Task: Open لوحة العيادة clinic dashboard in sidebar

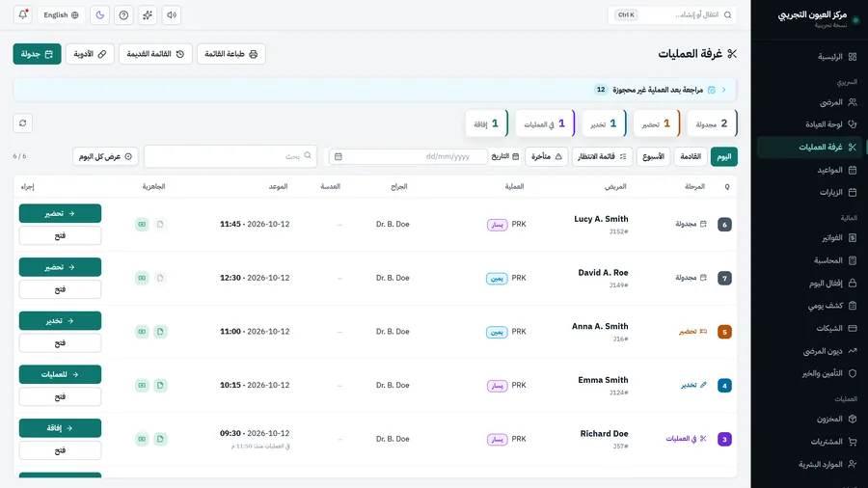Action: point(809,124)
